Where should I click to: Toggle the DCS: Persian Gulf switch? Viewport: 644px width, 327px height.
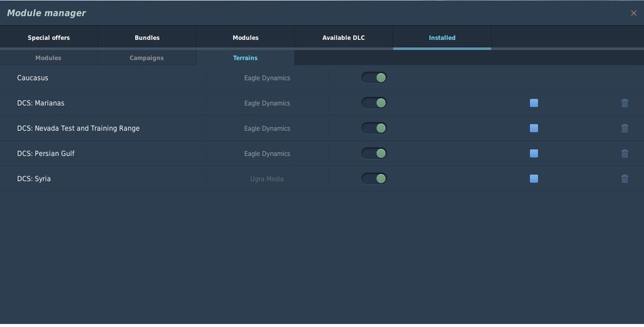[x=374, y=154]
